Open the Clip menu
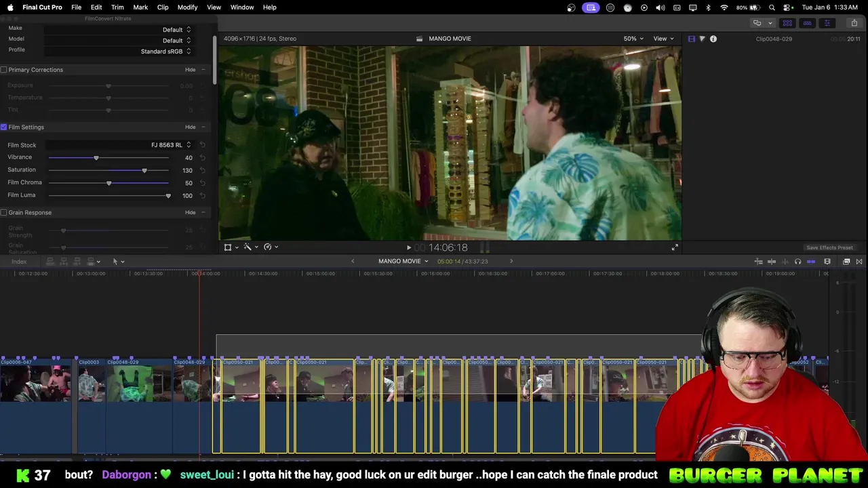Image resolution: width=868 pixels, height=488 pixels. 163,7
